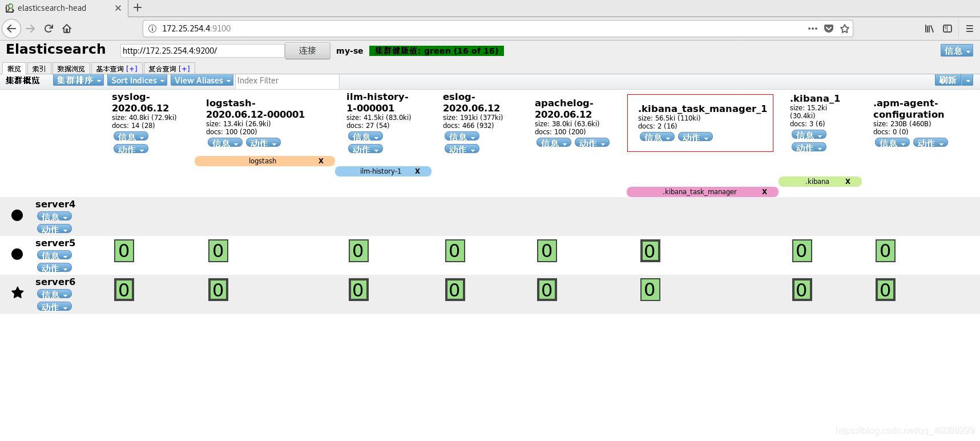Open 动作 dropdown for ilm-history-1-000001
The height and width of the screenshot is (441, 980).
pos(365,149)
